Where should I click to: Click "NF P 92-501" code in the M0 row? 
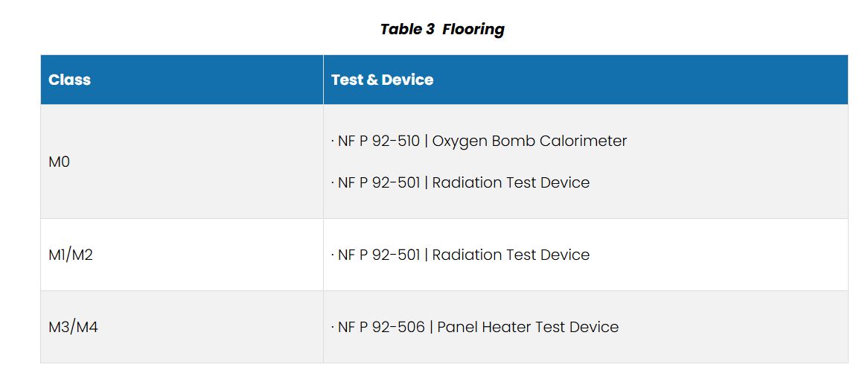[x=379, y=182]
